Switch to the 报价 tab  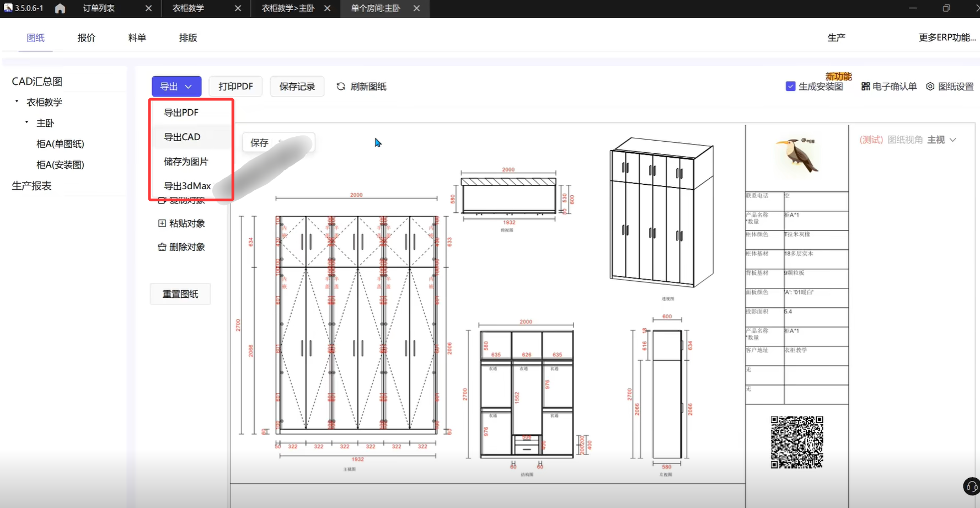click(86, 38)
